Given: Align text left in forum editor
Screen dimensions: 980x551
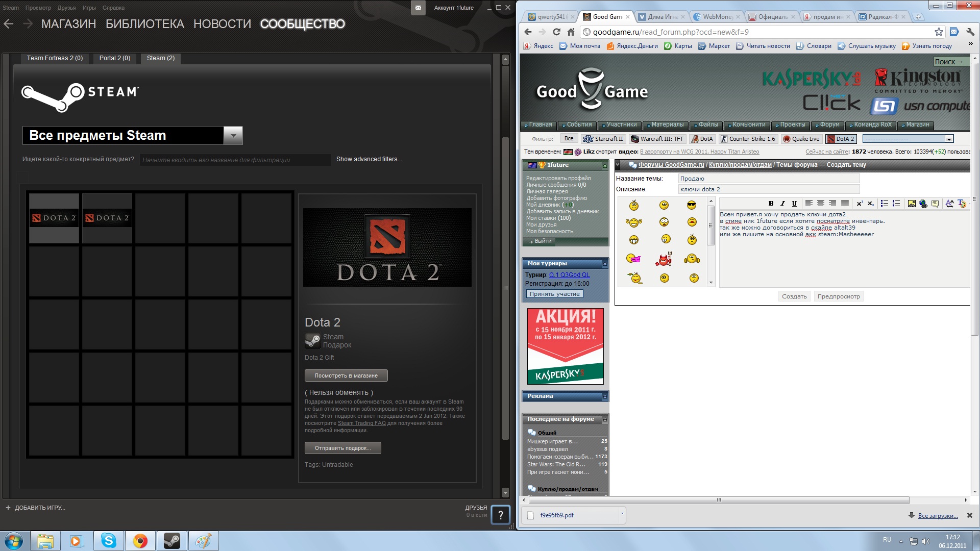Looking at the screenshot, I should click(808, 204).
